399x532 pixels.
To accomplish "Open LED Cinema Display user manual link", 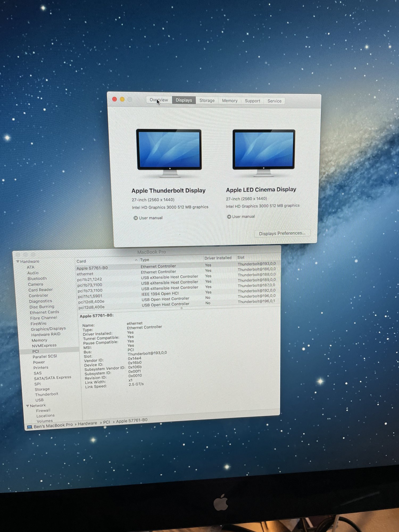I will point(243,217).
